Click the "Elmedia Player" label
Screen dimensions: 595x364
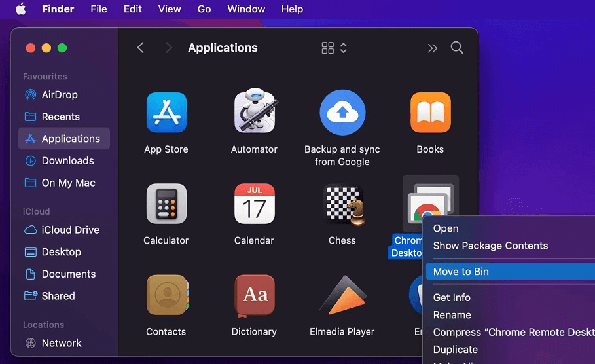[342, 332]
